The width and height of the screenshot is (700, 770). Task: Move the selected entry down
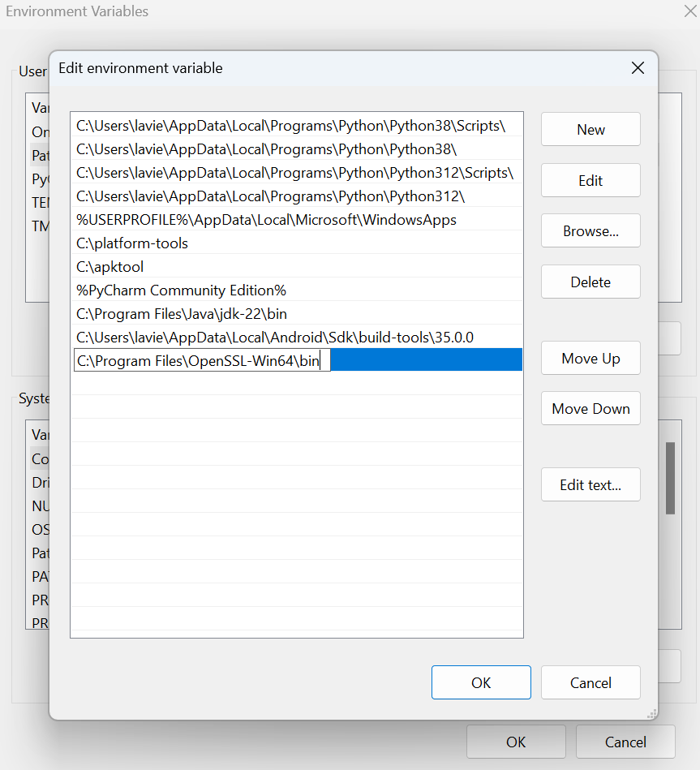590,408
